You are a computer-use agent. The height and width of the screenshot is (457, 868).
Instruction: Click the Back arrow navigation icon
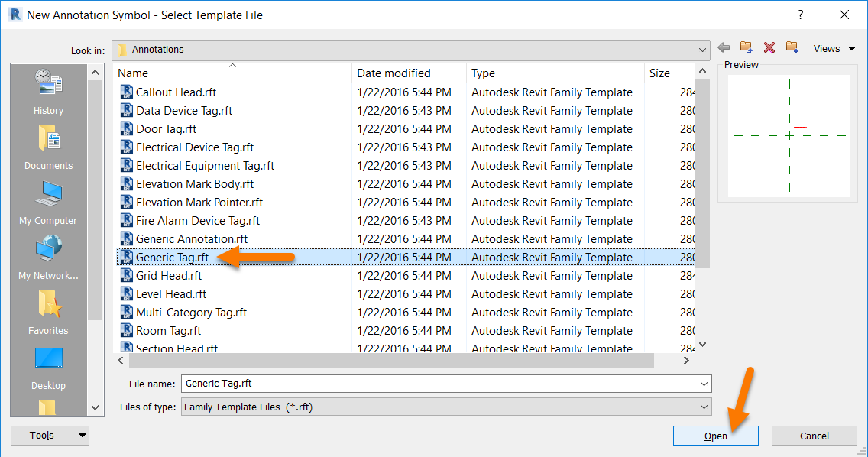pos(724,48)
